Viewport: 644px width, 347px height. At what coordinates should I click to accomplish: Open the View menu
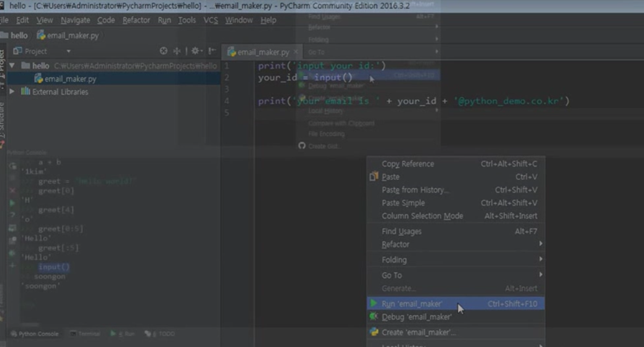(45, 20)
